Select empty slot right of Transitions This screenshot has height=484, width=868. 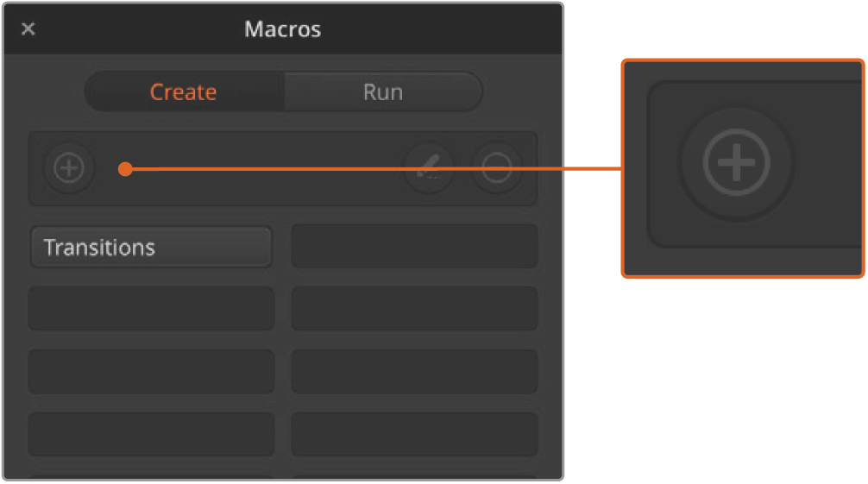click(x=414, y=248)
